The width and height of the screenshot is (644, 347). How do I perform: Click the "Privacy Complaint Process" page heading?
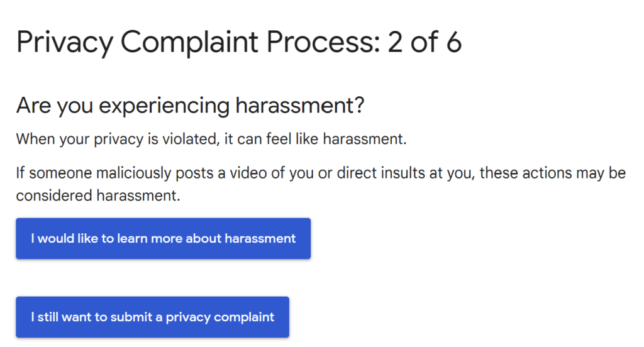coord(198,42)
